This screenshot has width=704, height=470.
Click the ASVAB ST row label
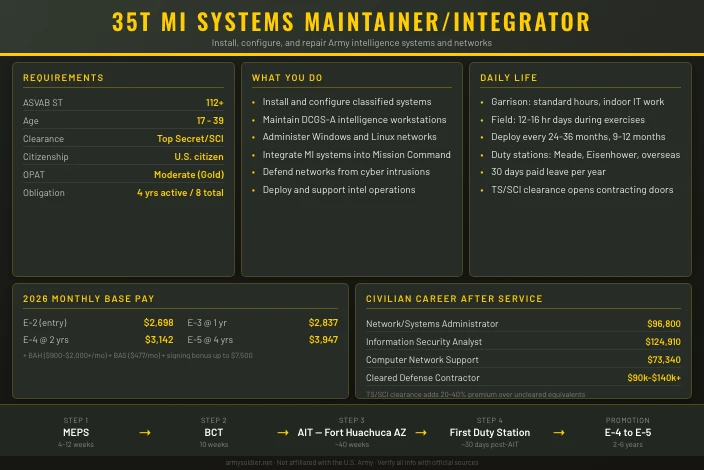coord(43,102)
